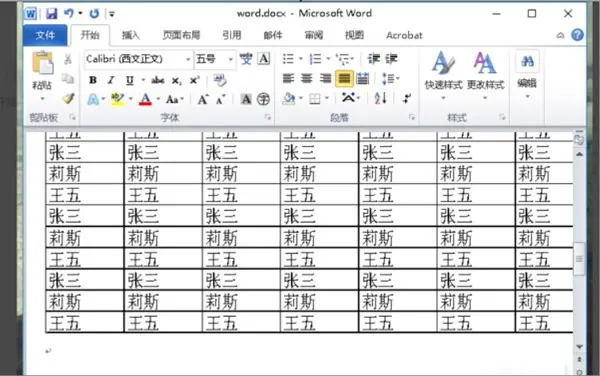Open the 文件 File tab

coord(45,36)
